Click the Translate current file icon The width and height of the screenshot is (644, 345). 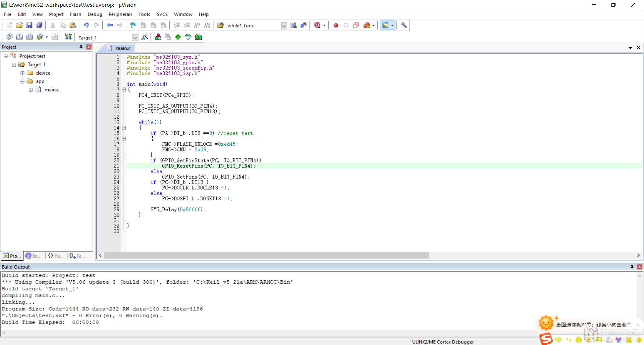click(x=9, y=37)
